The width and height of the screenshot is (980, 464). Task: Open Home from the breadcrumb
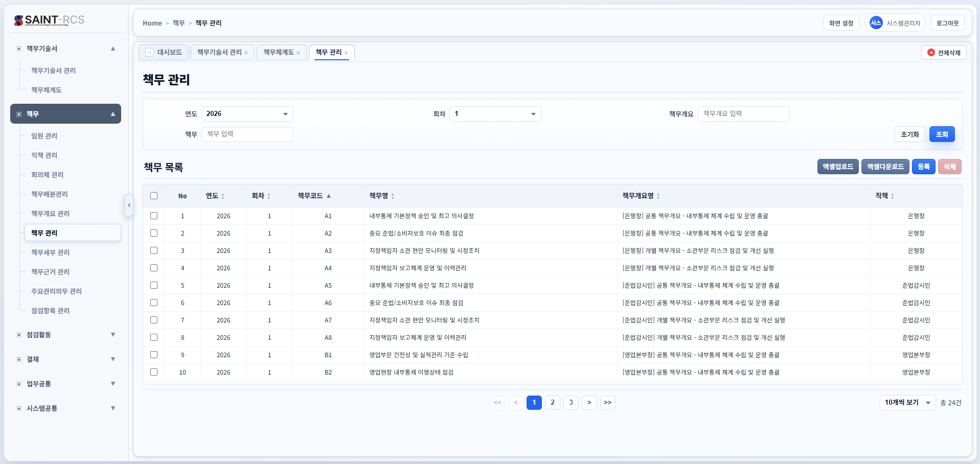click(152, 23)
